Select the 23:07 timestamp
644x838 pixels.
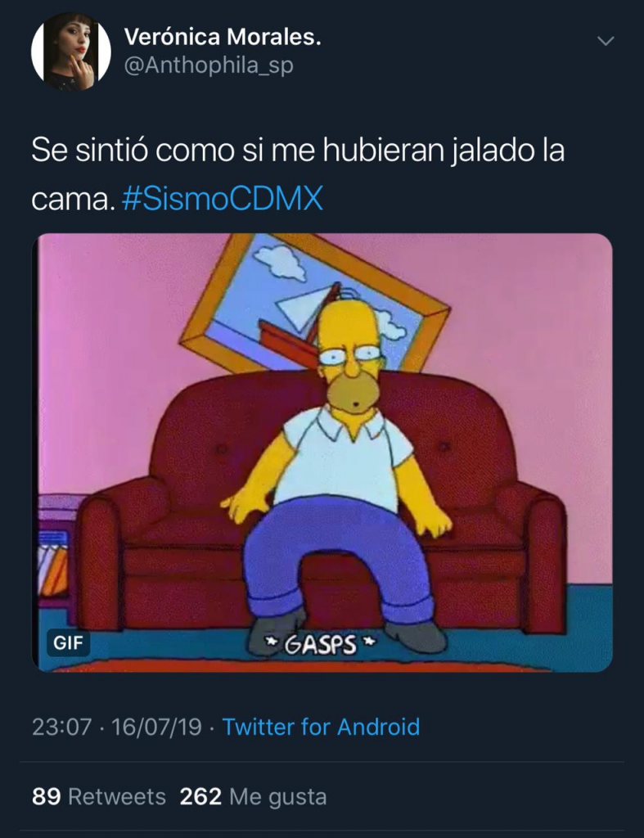[x=61, y=727]
